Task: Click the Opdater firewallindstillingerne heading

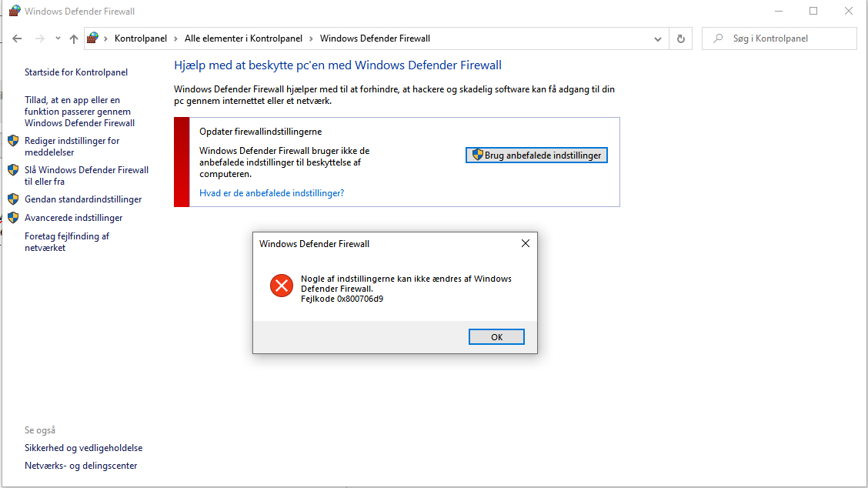Action: point(260,132)
